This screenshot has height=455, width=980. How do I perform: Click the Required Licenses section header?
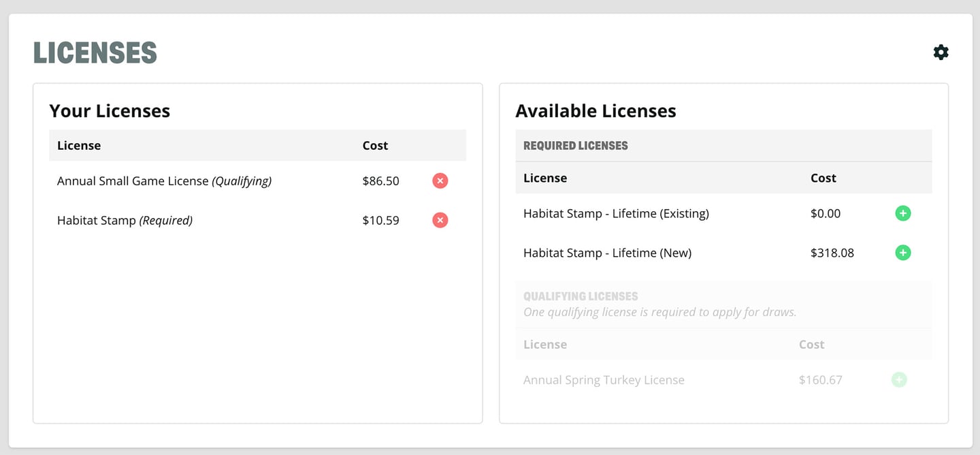pos(576,146)
